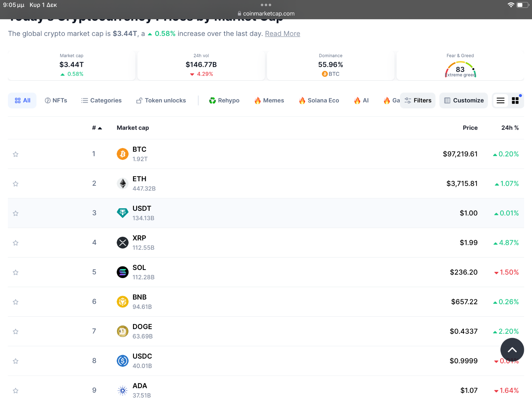Viewport: 532px width, 399px height.
Task: Open the BNB coin logo
Action: point(123,302)
